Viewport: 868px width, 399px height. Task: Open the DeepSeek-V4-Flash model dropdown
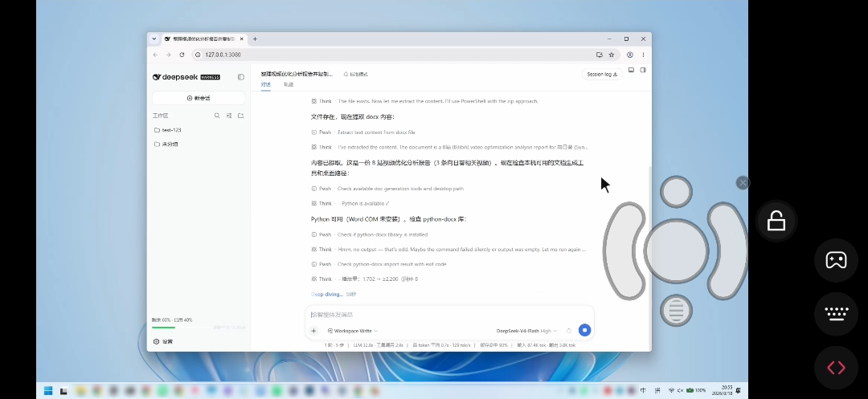point(526,331)
